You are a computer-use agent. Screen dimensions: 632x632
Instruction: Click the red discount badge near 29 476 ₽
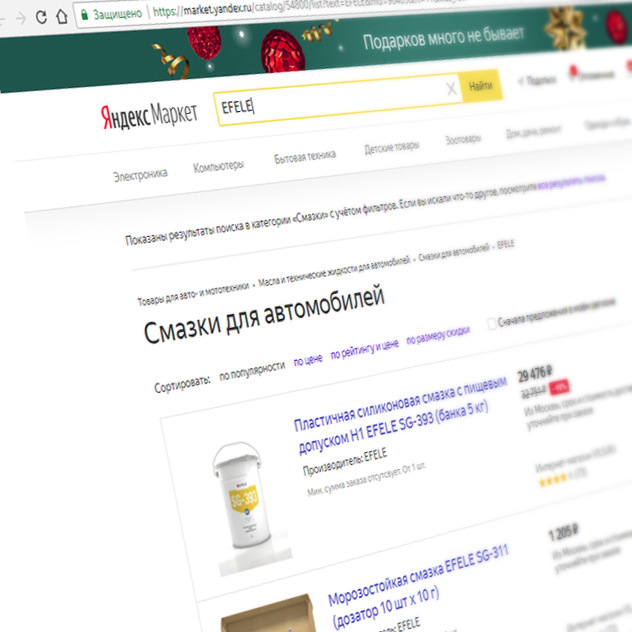[559, 387]
